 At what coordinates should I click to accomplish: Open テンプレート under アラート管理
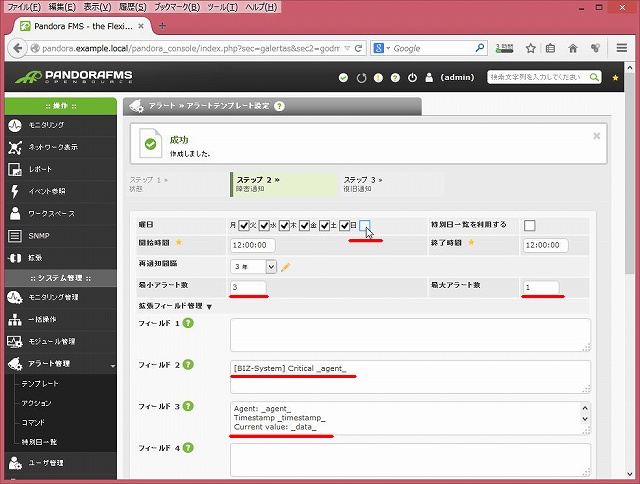click(40, 384)
